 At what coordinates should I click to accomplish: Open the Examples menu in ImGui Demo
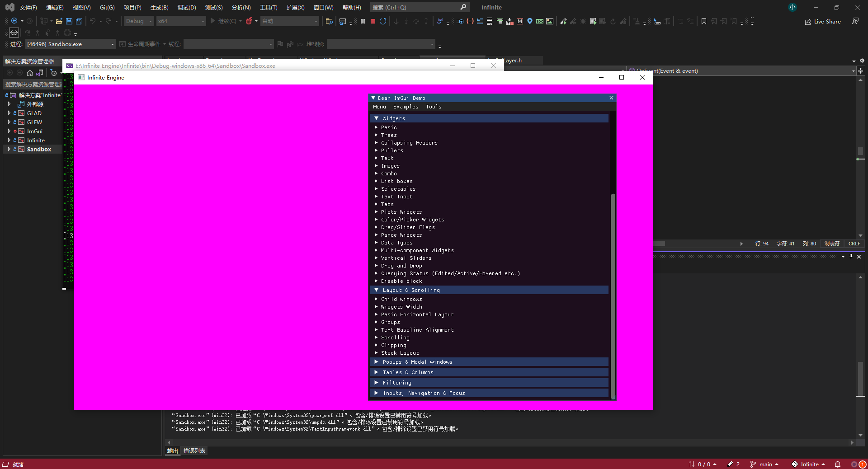tap(406, 107)
